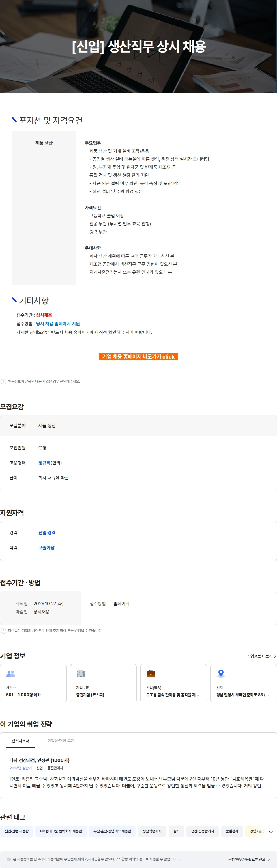Image resolution: width=277 pixels, height=868 pixels.
Task: Click the 생산직무 상시 채용 banner image
Action: coord(138,46)
